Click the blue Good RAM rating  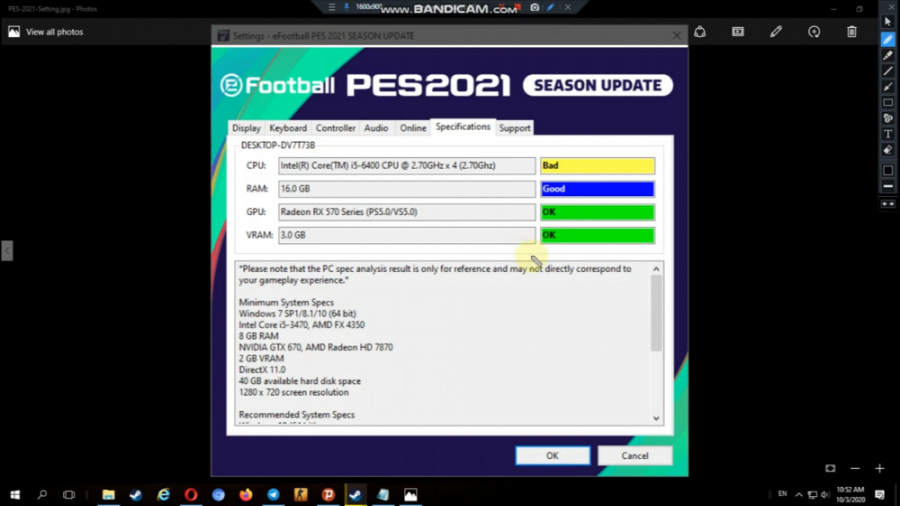(597, 189)
